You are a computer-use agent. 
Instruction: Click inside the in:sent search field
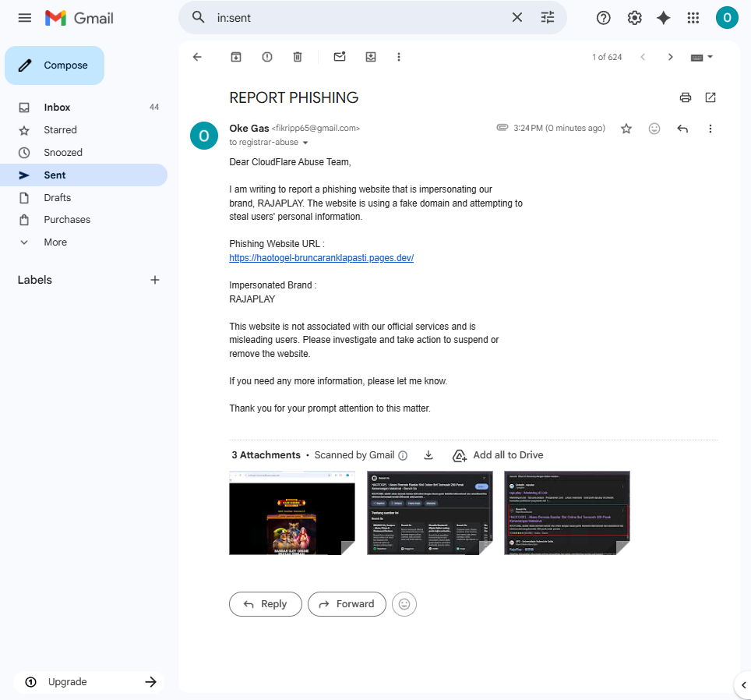tap(359, 18)
